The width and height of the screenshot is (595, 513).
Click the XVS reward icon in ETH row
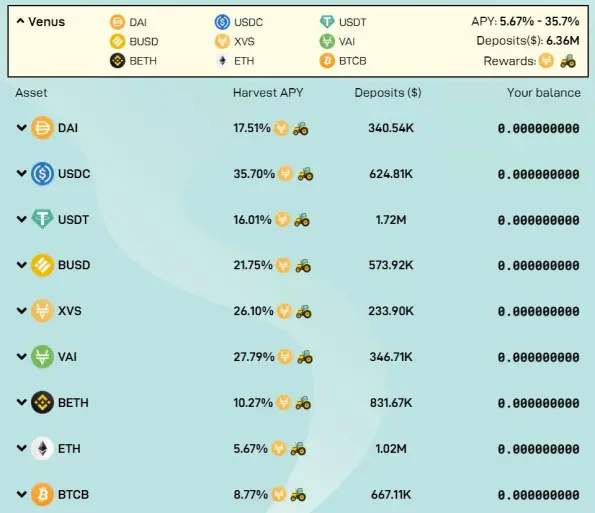[279, 448]
